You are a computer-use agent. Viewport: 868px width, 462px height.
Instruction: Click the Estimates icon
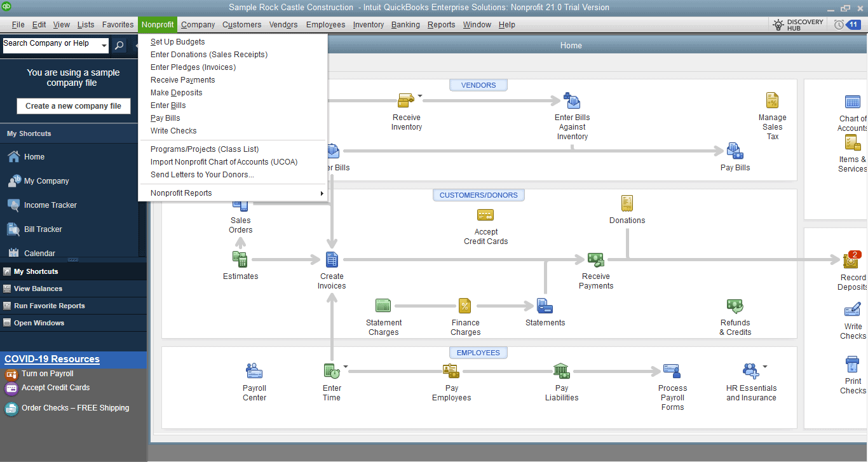click(x=240, y=259)
